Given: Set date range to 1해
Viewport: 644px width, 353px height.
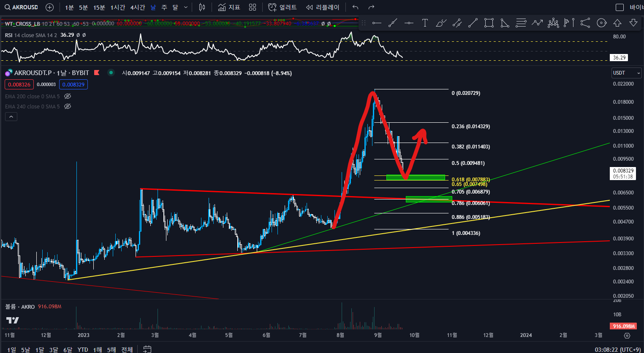Looking at the screenshot, I should pyautogui.click(x=98, y=349).
